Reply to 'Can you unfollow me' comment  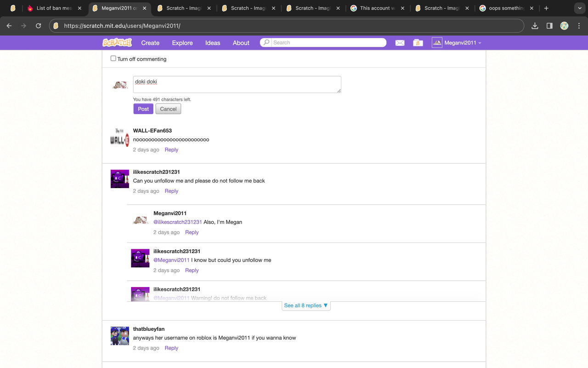(x=171, y=191)
